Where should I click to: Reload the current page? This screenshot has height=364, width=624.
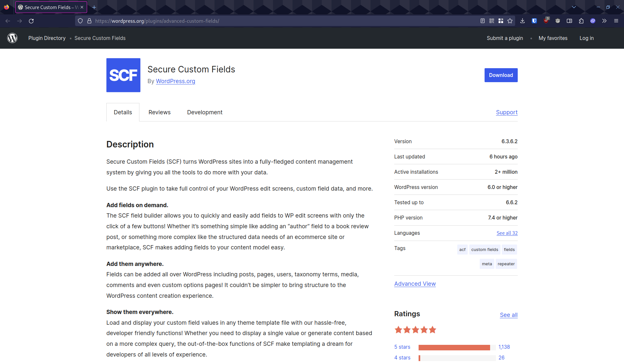[31, 21]
